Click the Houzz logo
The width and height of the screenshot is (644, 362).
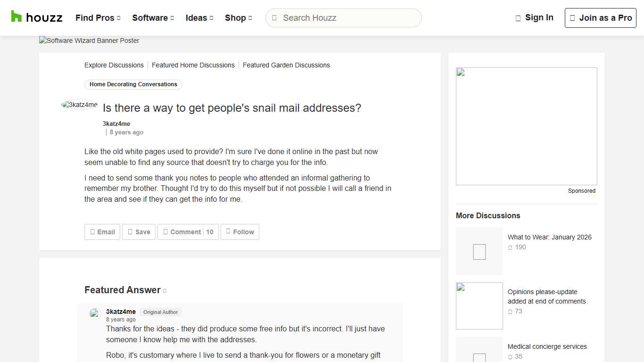pyautogui.click(x=37, y=17)
